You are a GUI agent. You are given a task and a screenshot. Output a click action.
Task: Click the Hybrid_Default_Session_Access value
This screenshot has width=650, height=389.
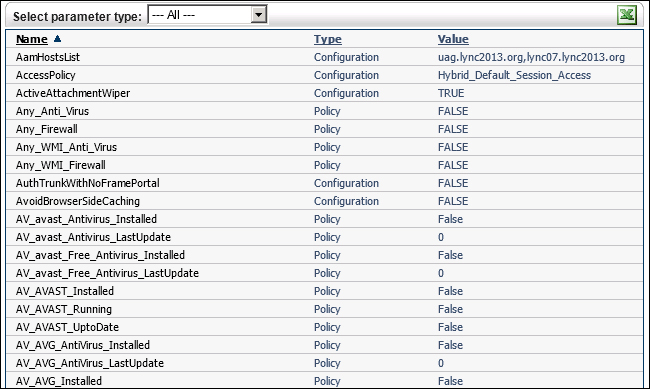click(x=514, y=75)
